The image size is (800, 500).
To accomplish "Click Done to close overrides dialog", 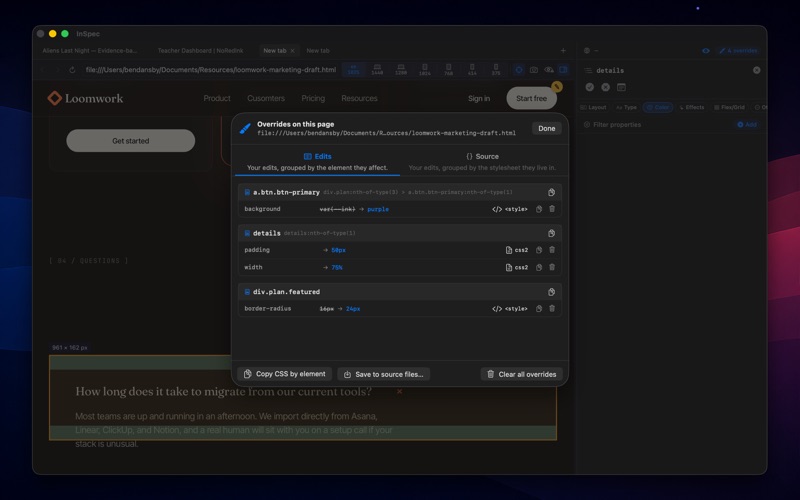I will [546, 129].
